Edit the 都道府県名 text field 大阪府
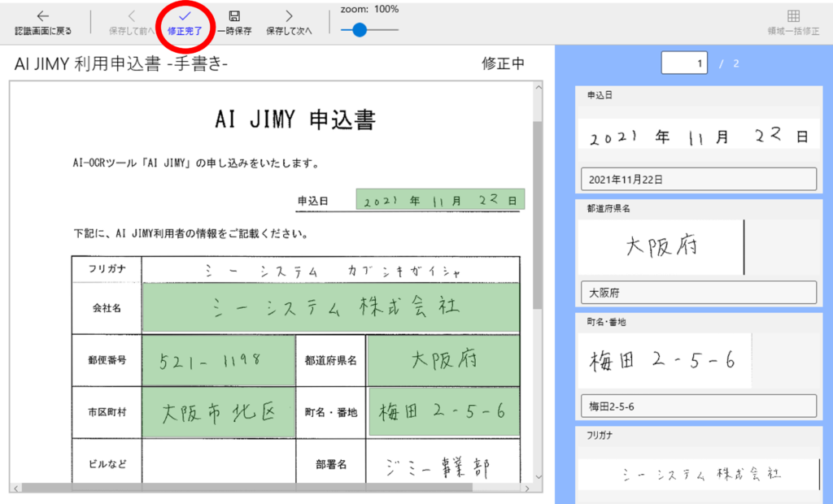This screenshot has width=833, height=504. (699, 293)
